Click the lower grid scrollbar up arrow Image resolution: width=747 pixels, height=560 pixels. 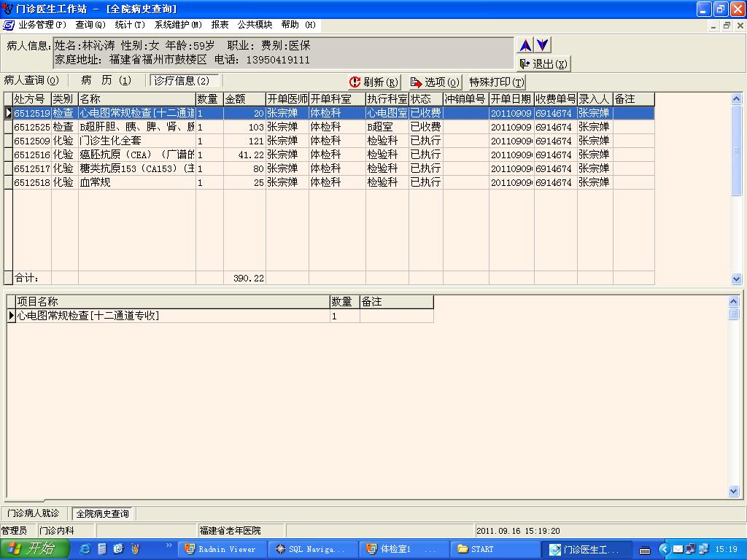point(734,301)
